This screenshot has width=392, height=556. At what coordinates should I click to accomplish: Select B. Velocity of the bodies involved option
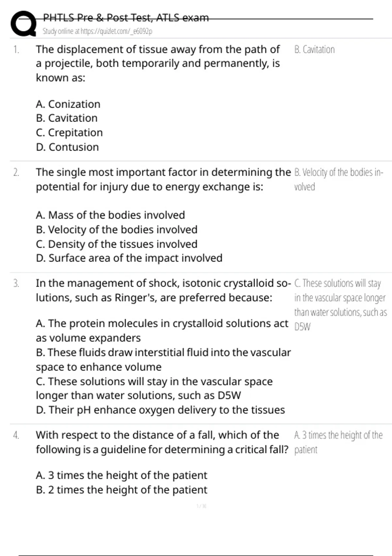[x=117, y=230]
